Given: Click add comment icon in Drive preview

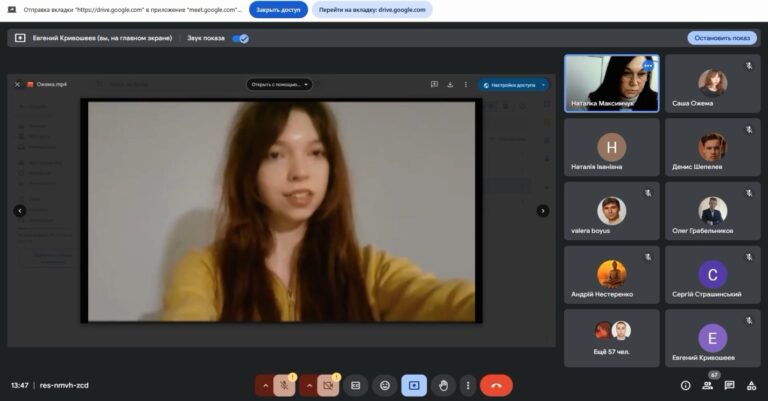Looking at the screenshot, I should 434,84.
